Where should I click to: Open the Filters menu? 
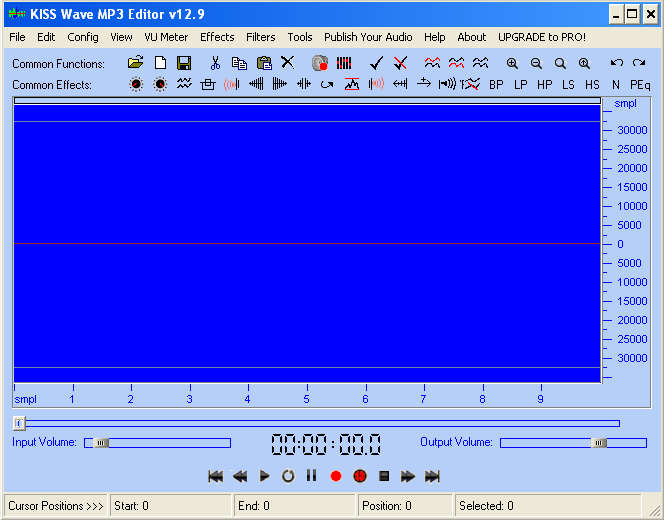261,37
